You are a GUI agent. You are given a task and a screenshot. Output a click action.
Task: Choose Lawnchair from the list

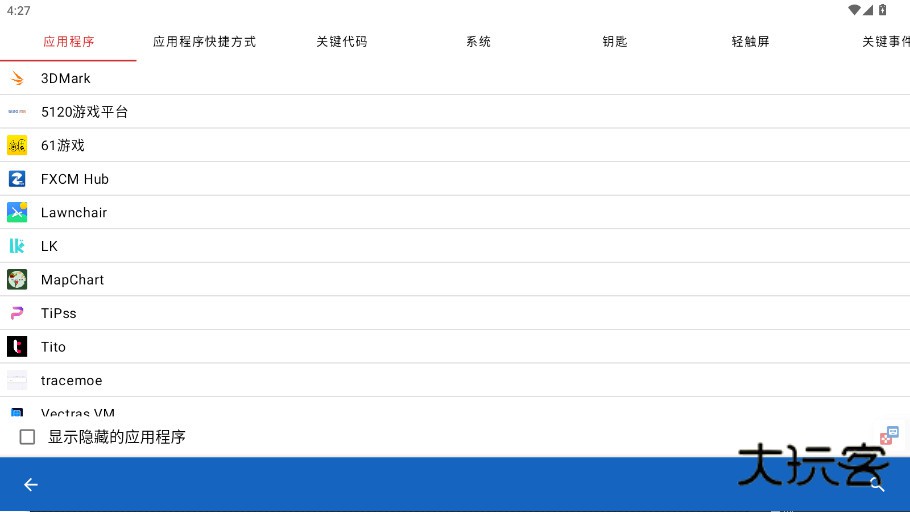pos(455,212)
